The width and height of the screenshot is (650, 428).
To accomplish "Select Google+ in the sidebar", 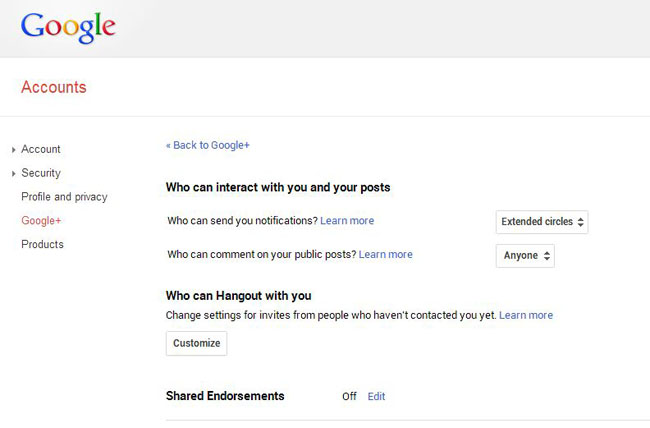I will point(41,221).
